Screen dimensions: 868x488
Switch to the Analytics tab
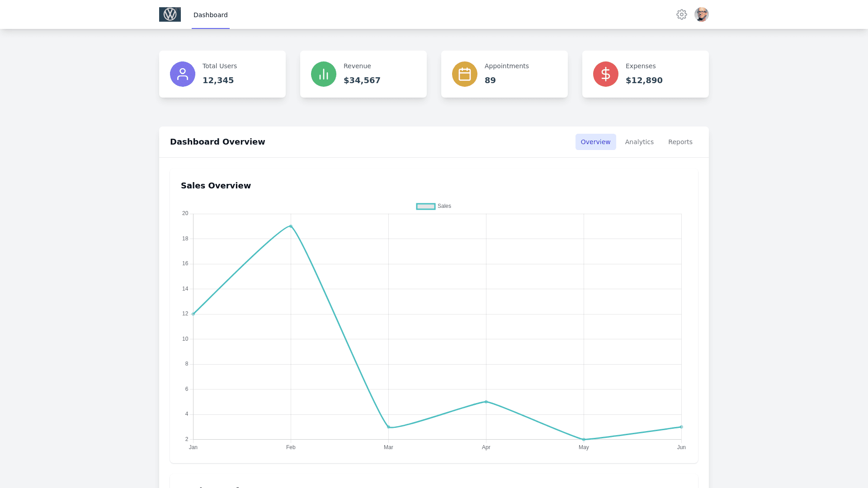click(x=639, y=142)
